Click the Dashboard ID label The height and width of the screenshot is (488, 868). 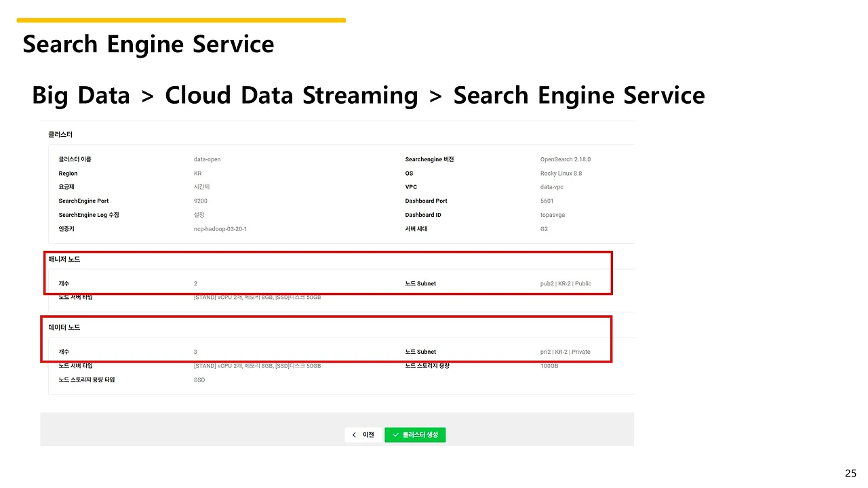coord(423,215)
